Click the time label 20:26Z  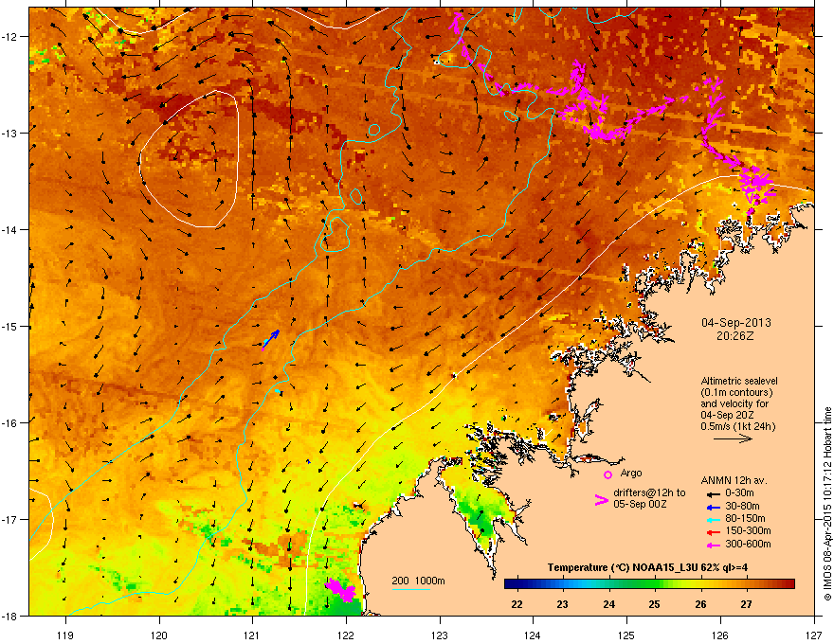pyautogui.click(x=735, y=336)
